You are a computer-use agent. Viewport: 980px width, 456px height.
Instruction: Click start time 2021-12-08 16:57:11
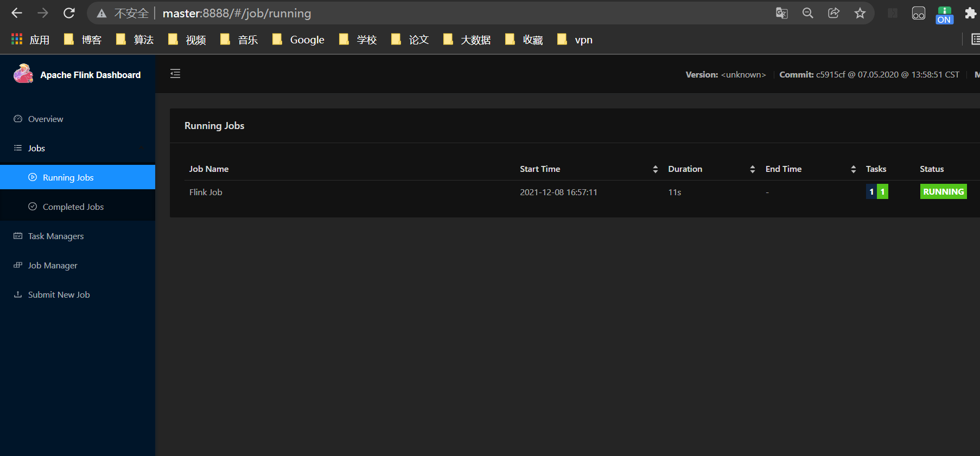pyautogui.click(x=558, y=192)
